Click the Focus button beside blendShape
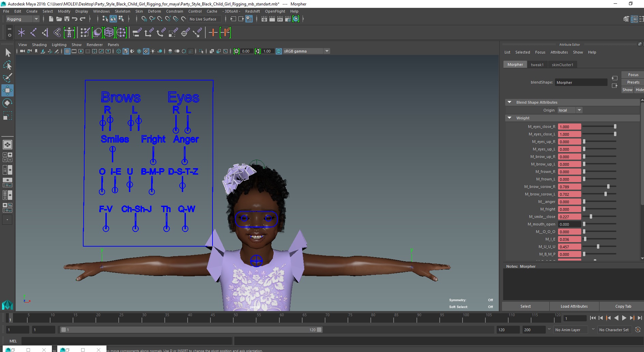This screenshot has width=644, height=352. [633, 75]
